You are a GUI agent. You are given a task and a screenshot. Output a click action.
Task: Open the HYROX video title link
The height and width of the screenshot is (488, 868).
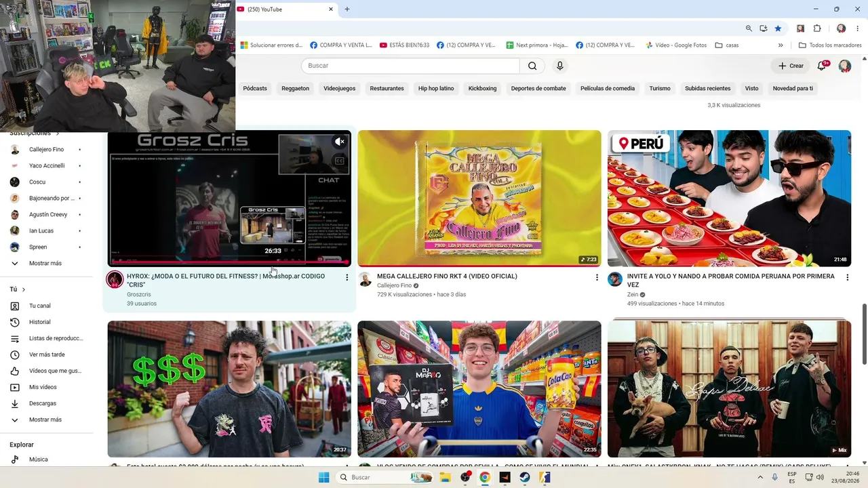[x=226, y=280]
